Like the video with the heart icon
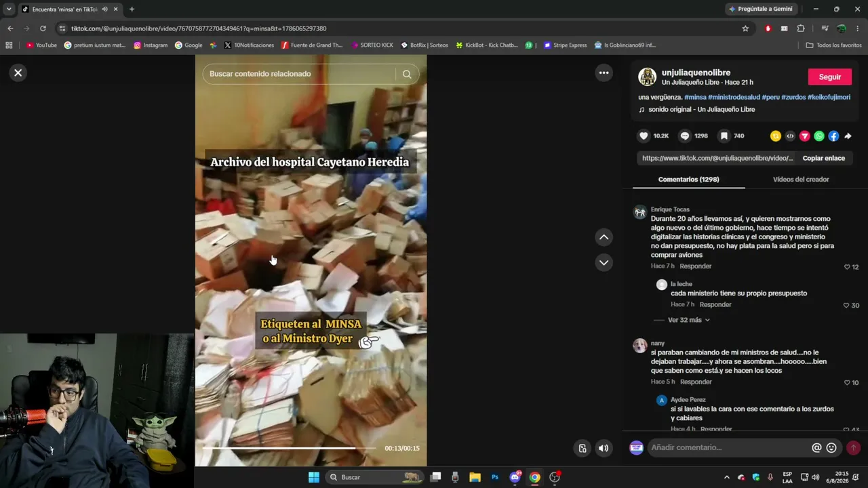The width and height of the screenshot is (868, 488). [x=644, y=136]
